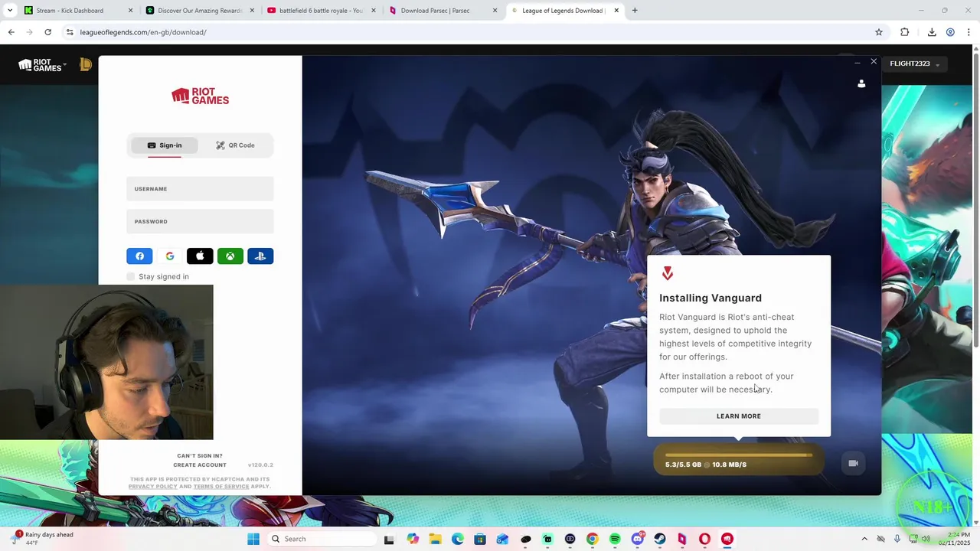The height and width of the screenshot is (551, 980).
Task: Open Chrome profile avatar icon
Action: coord(950,32)
